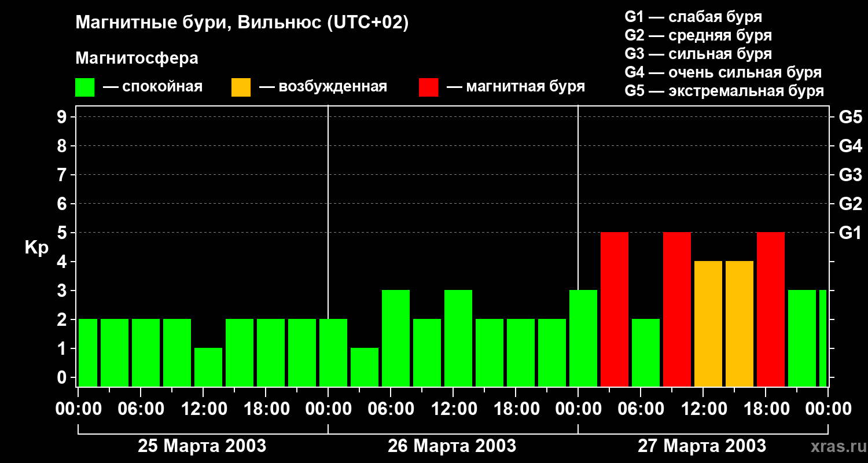Click the 06:00 tick label of 25 Марта
This screenshot has width=868, height=463.
(x=141, y=409)
